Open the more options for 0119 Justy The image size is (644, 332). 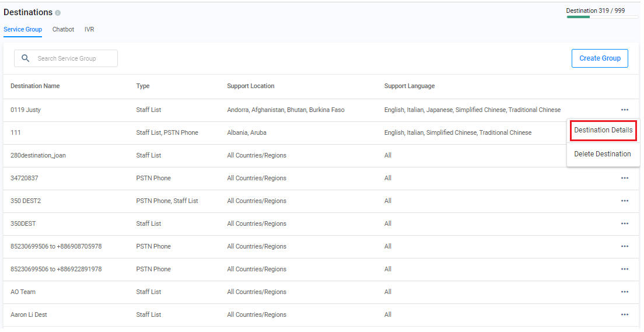point(624,110)
